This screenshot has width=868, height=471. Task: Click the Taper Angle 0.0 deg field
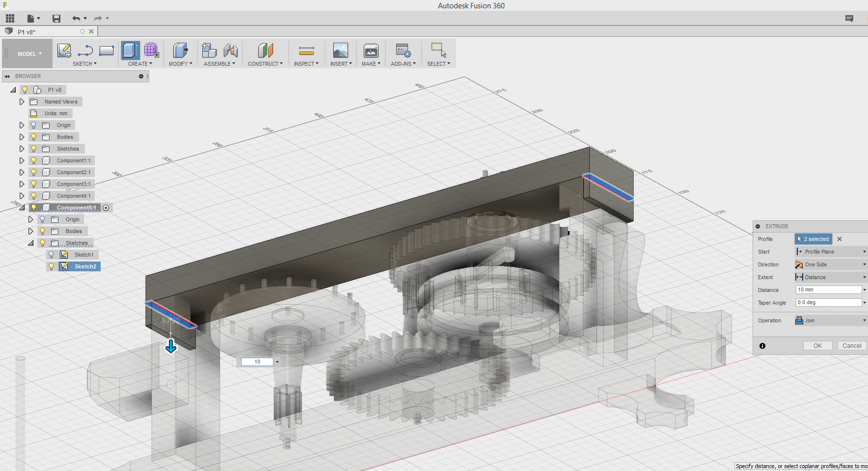pos(828,303)
